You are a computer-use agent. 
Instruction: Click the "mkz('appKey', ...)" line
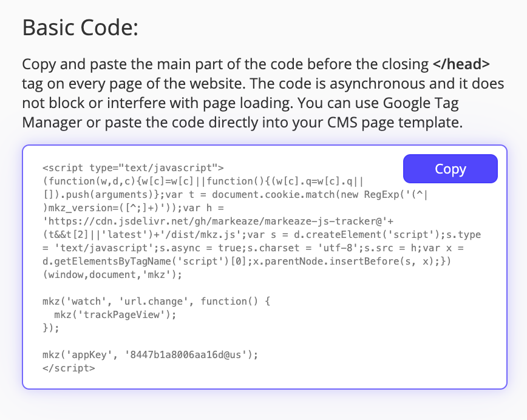click(x=150, y=355)
